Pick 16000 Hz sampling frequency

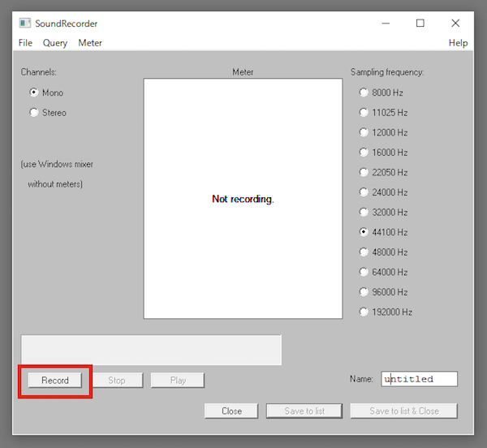coord(364,153)
